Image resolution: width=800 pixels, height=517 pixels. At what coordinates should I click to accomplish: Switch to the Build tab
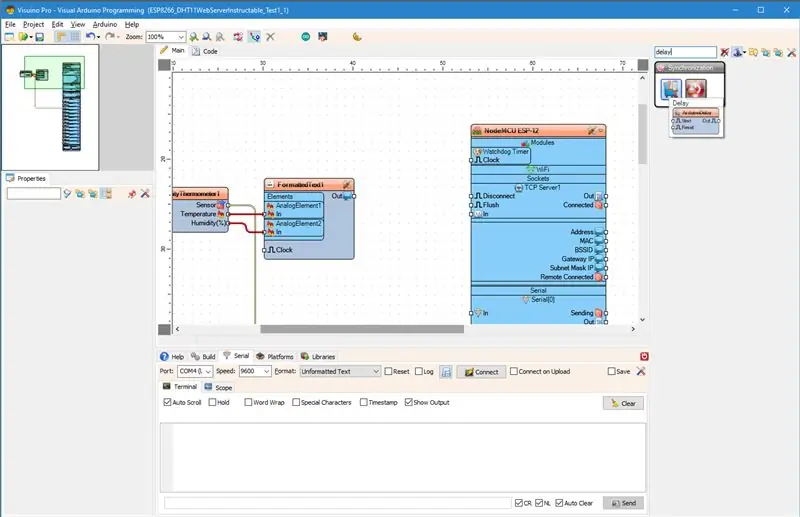(x=204, y=356)
